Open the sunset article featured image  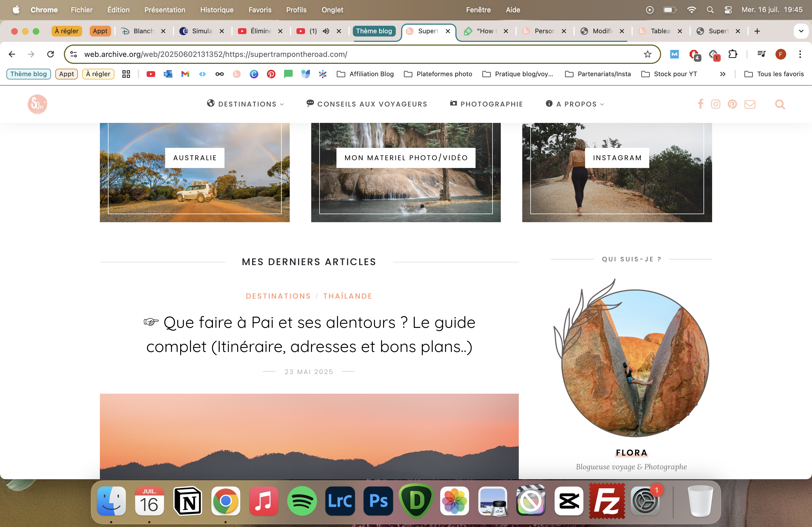(309, 436)
